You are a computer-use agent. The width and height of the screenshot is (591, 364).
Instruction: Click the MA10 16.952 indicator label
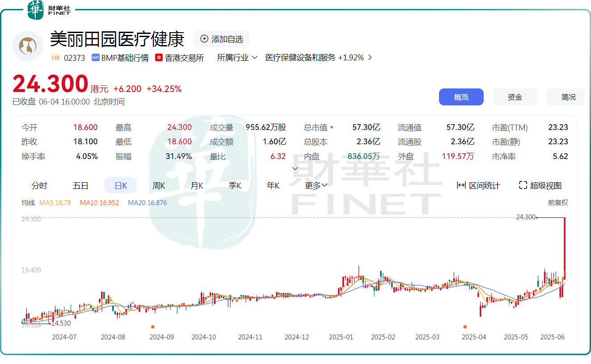tap(99, 203)
